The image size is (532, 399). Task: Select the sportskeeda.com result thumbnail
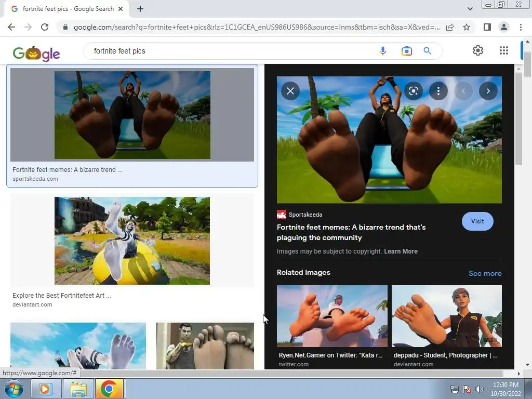click(x=132, y=115)
